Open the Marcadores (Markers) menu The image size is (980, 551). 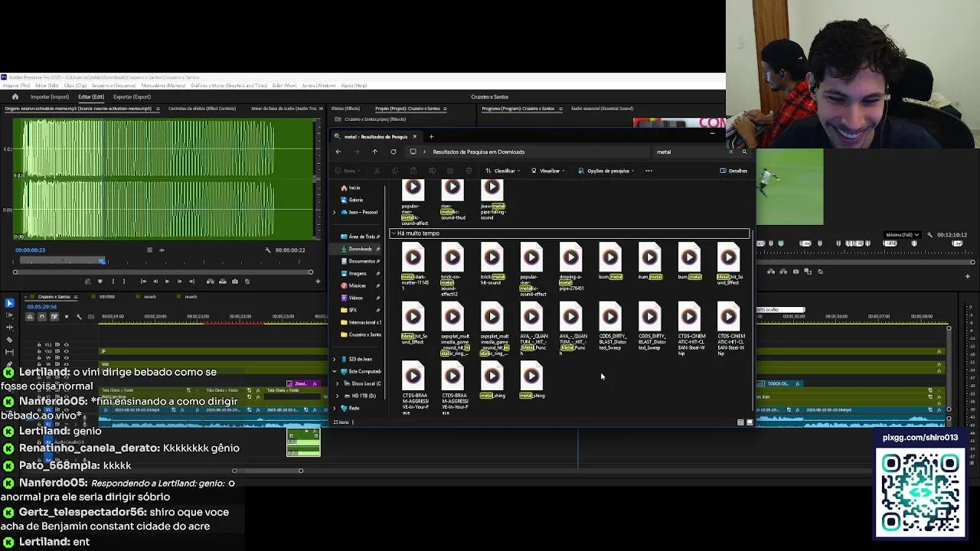pos(163,85)
